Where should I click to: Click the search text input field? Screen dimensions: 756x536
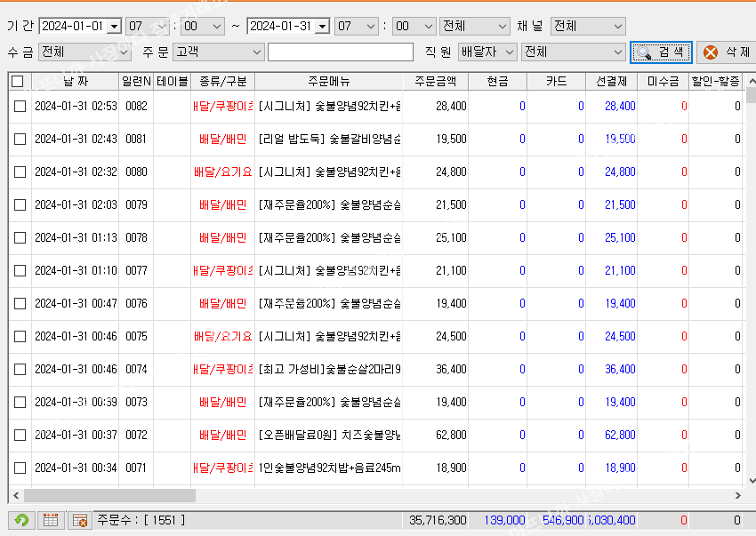click(340, 52)
